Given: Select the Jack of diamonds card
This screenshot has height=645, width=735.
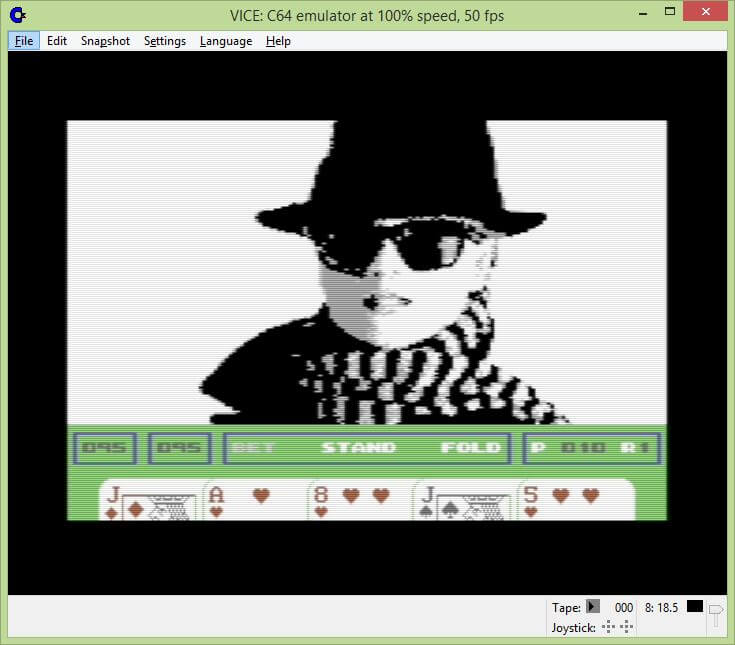Looking at the screenshot, I should pos(151,502).
